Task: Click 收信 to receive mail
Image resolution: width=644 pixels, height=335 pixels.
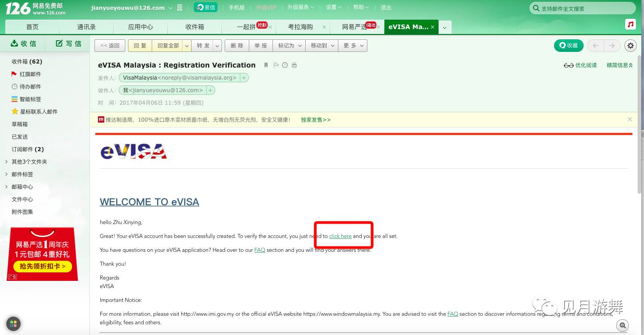Action: (23, 43)
